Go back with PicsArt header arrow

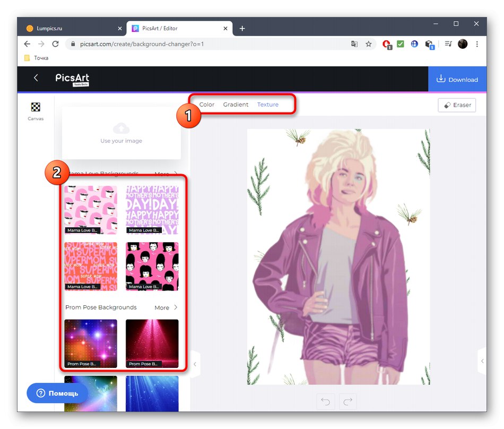pos(36,78)
